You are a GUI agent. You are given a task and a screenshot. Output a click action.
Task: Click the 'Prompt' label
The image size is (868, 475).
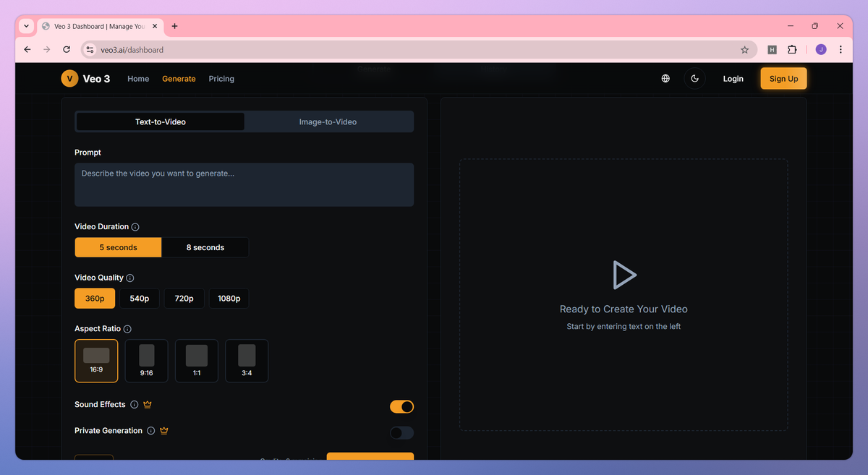[x=88, y=153]
